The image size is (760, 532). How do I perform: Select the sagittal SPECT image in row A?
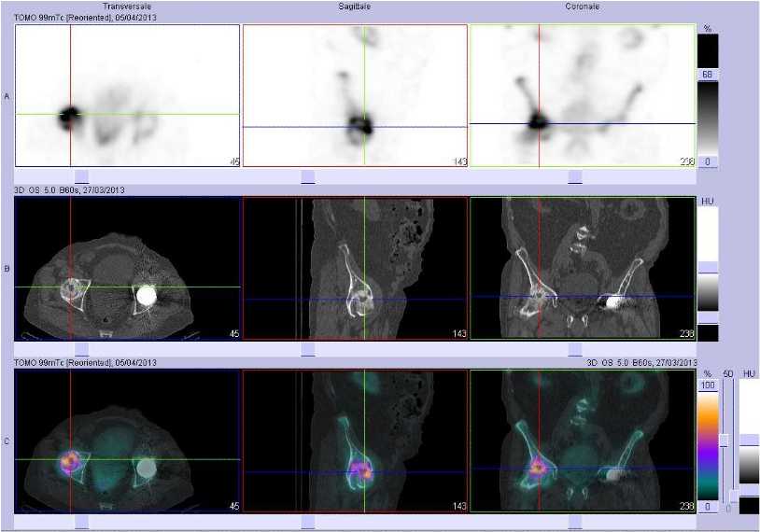click(x=355, y=95)
